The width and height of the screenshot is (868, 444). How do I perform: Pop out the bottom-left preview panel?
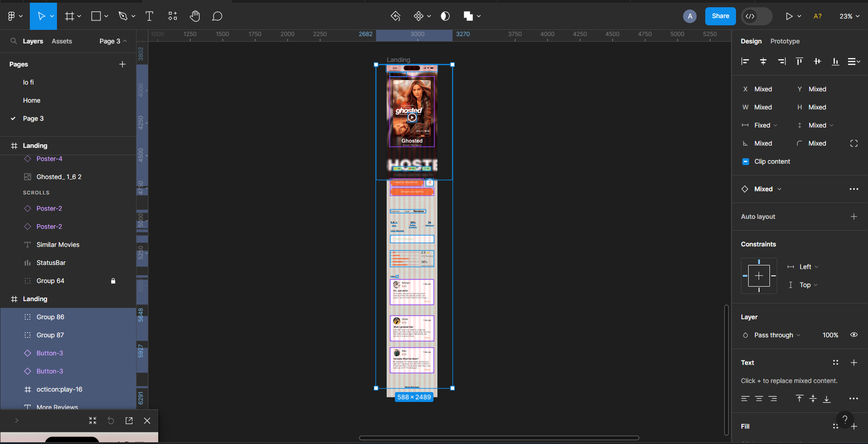pos(129,420)
